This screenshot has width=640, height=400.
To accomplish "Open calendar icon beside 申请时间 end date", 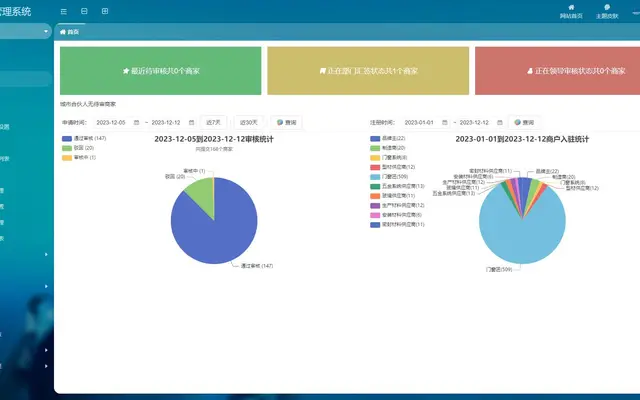I will pos(191,122).
